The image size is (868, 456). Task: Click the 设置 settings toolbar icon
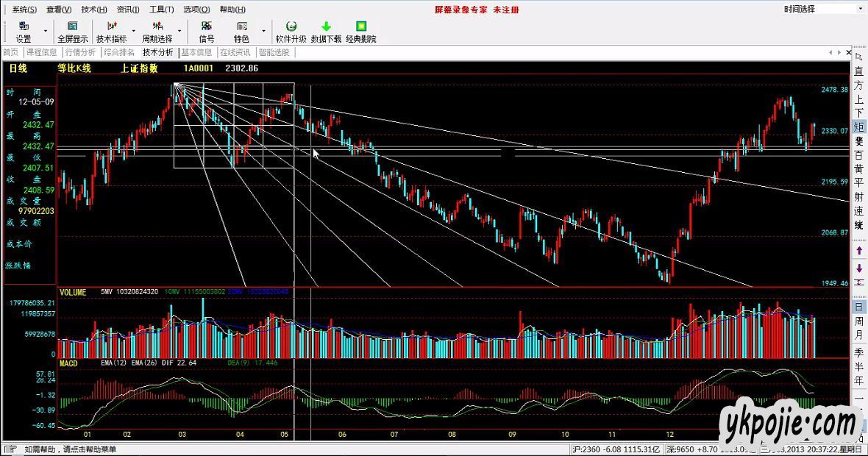(x=24, y=31)
